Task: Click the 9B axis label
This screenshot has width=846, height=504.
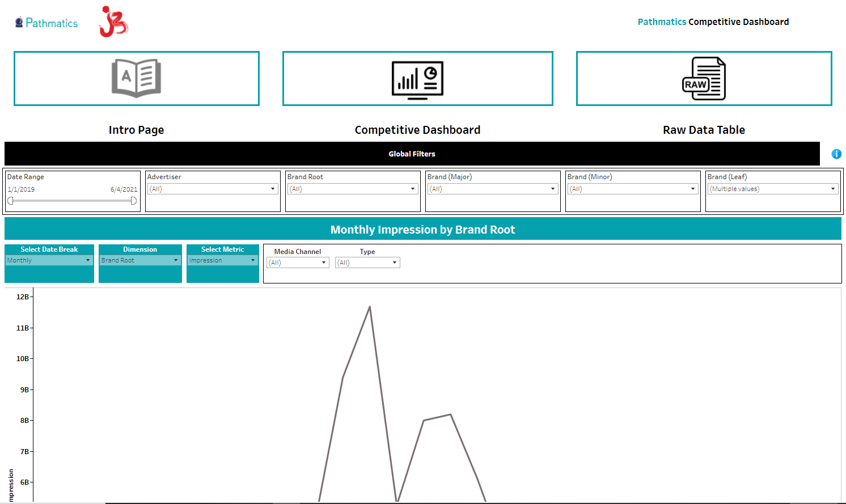Action: point(24,389)
